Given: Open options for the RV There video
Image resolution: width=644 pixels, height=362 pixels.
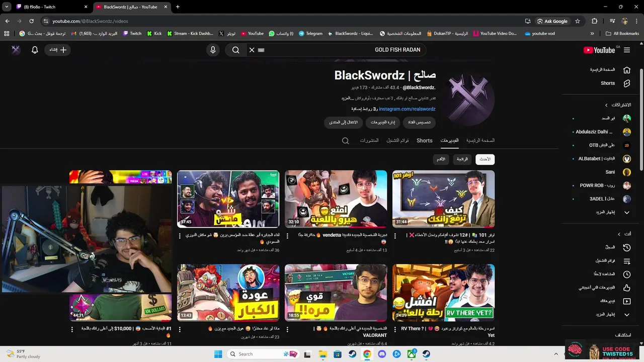Looking at the screenshot, I should (394, 329).
